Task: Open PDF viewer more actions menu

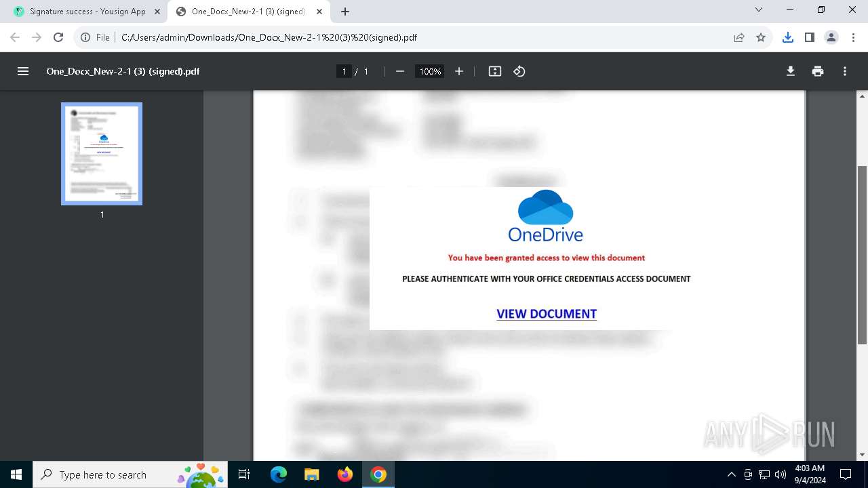Action: click(x=845, y=71)
